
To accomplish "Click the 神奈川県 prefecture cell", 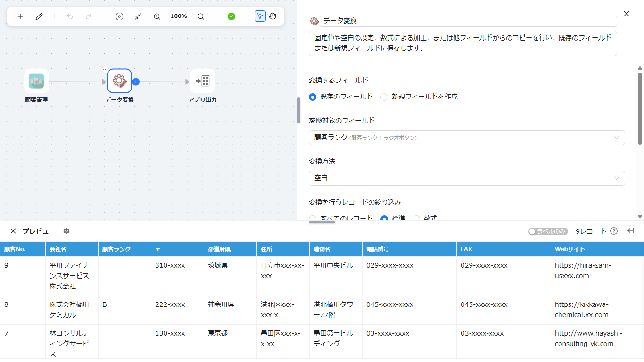I will pyautogui.click(x=230, y=310).
